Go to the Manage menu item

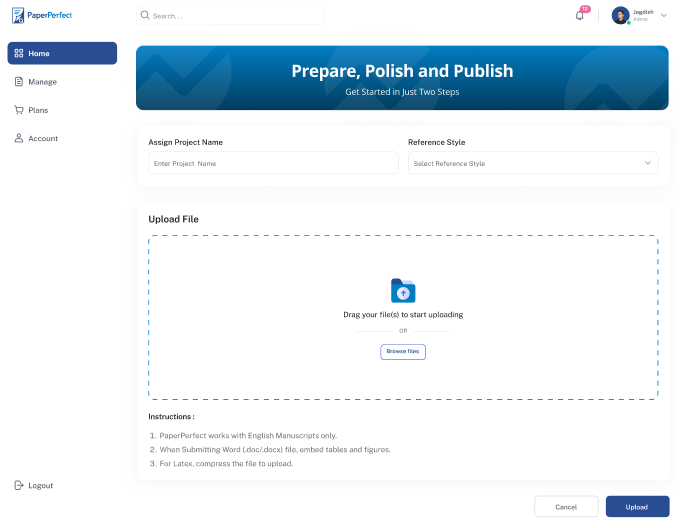coord(42,82)
